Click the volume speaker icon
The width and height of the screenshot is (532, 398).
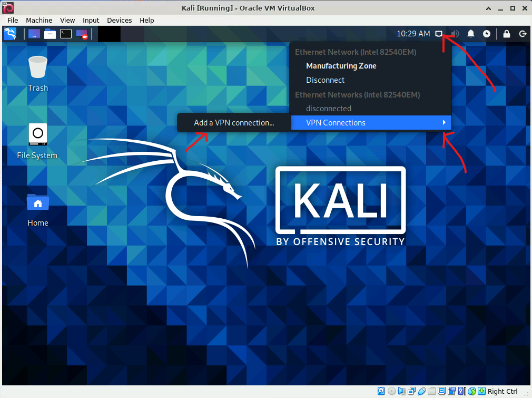[x=455, y=34]
